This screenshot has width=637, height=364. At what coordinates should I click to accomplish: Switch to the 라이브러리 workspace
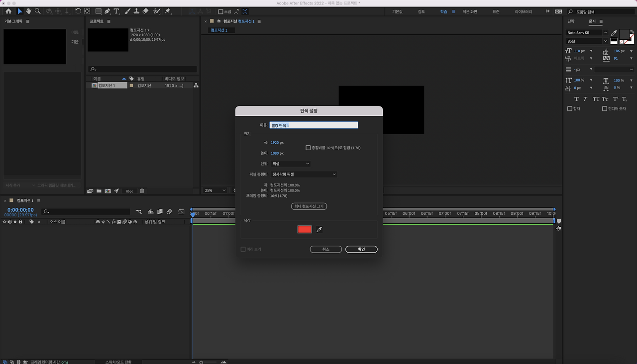coord(523,11)
